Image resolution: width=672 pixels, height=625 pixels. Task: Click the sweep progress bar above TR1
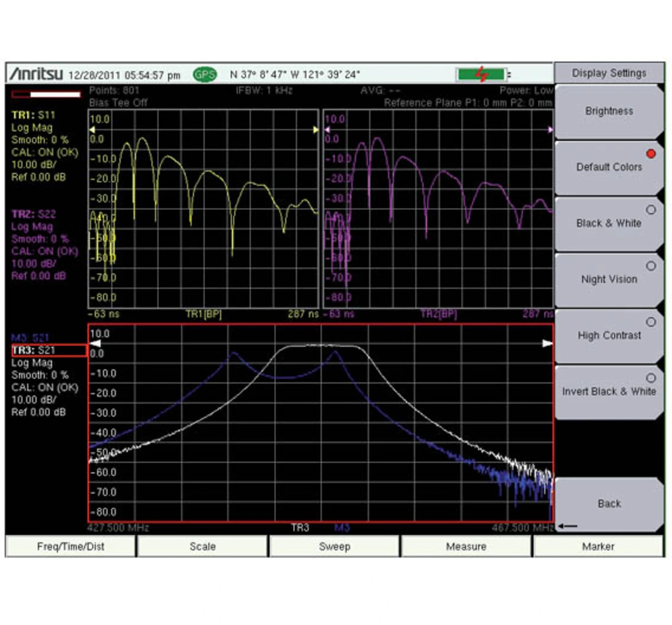tap(46, 95)
